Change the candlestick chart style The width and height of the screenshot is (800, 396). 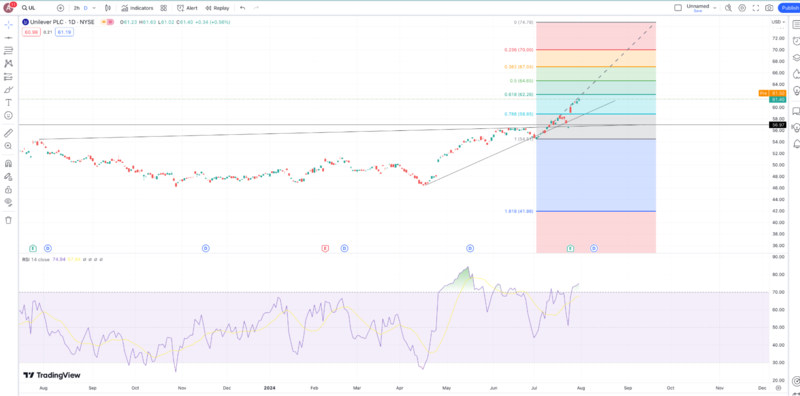[x=108, y=8]
